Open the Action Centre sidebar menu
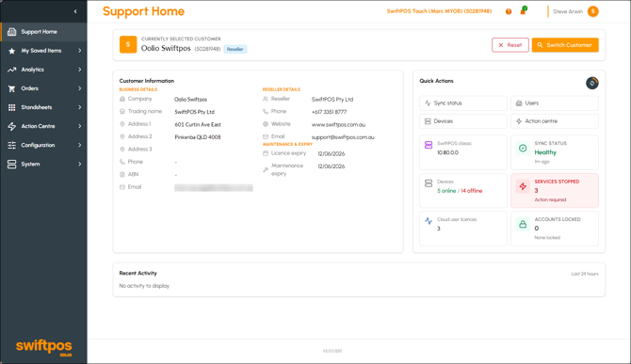 43,126
